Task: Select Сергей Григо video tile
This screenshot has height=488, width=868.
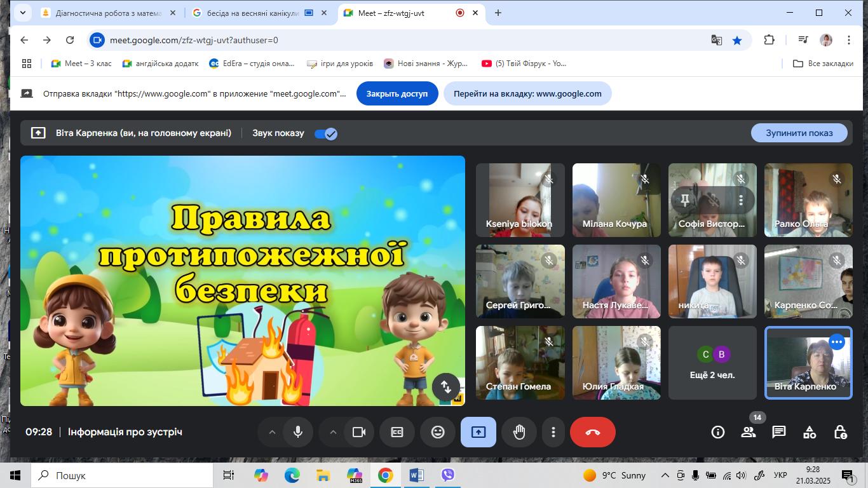Action: click(520, 281)
